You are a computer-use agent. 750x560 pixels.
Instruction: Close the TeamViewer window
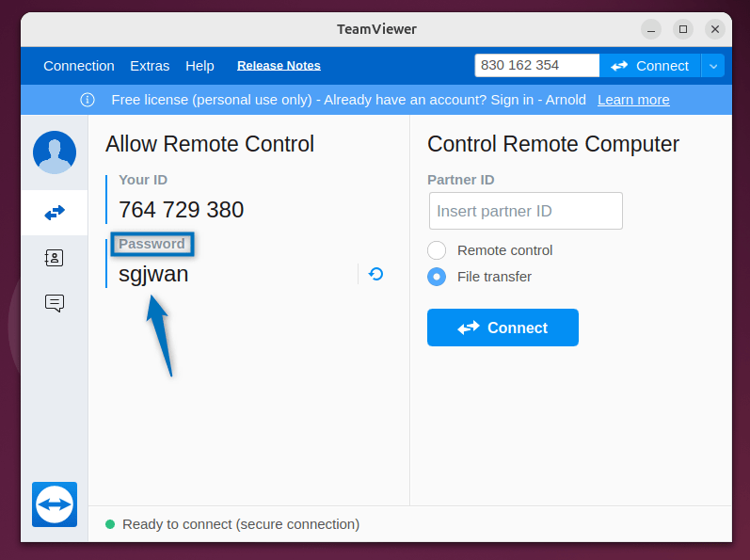pyautogui.click(x=715, y=30)
